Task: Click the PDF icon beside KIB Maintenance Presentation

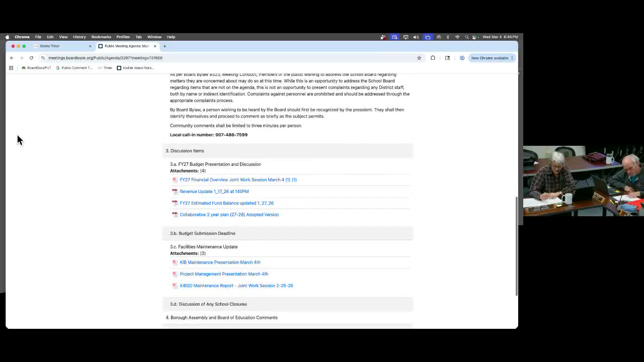Action: click(175, 262)
